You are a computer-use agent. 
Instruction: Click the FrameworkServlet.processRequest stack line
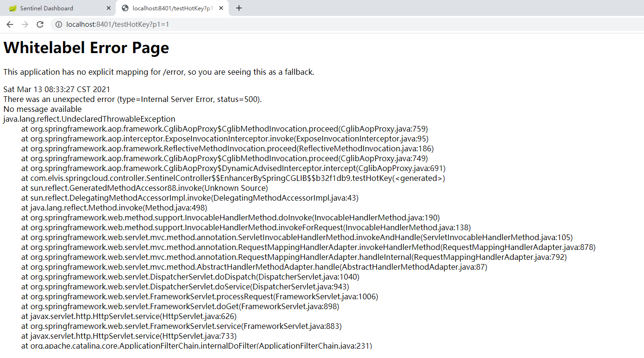[199, 296]
